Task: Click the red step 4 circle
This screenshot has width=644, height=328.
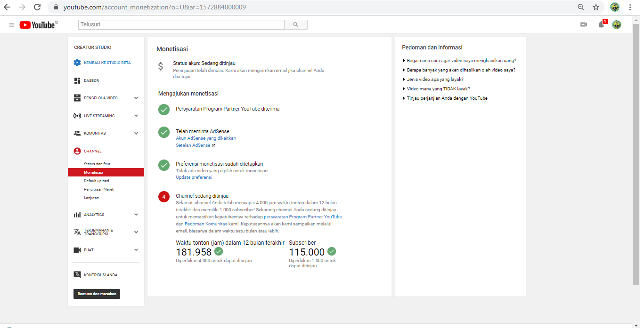Action: [x=164, y=197]
